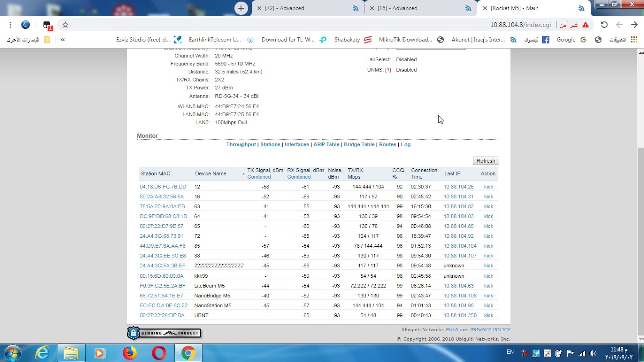This screenshot has width=644, height=362.
Task: Open PRIVACY POLICY link
Action: pos(490,330)
